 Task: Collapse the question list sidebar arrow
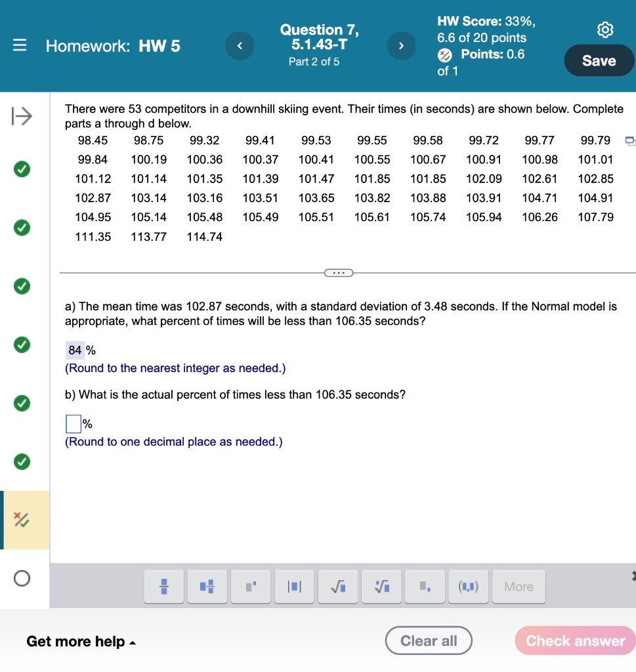click(22, 116)
